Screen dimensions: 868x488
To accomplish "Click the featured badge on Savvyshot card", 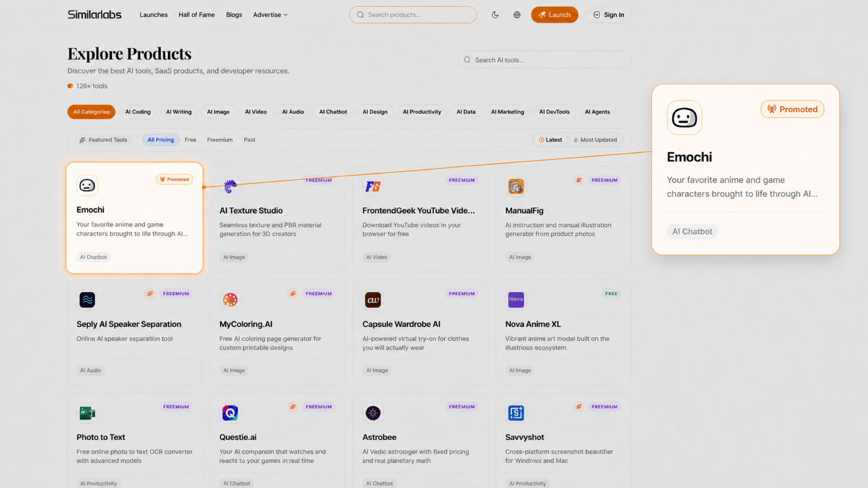I will pyautogui.click(x=579, y=407).
